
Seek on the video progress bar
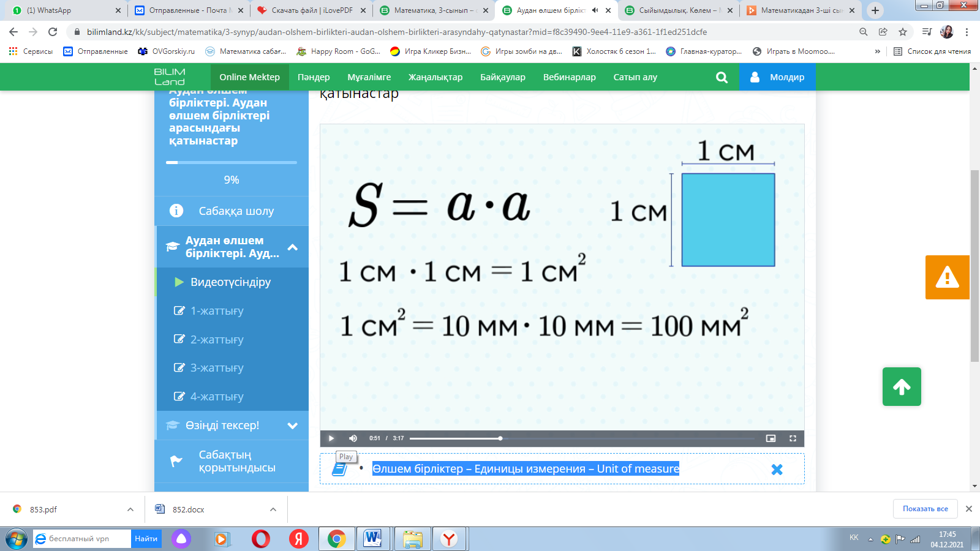(x=582, y=438)
